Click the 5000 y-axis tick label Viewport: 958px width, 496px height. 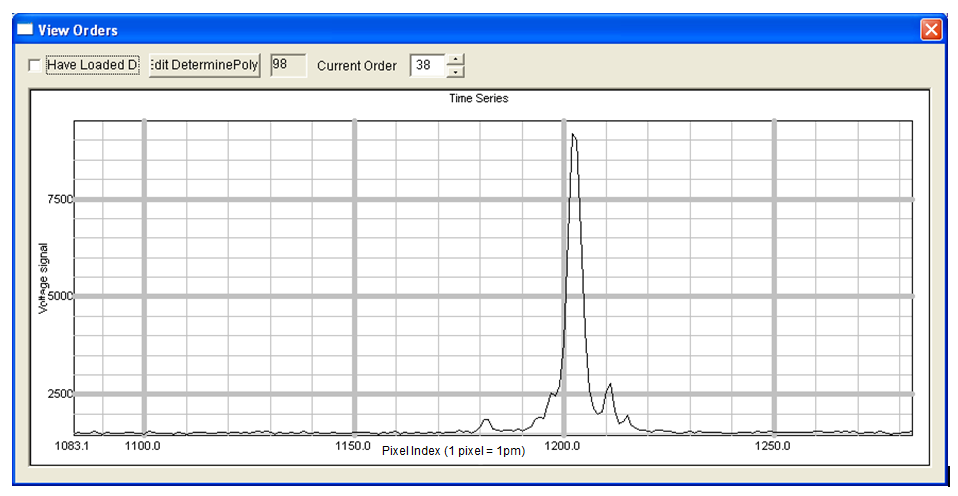coord(59,296)
